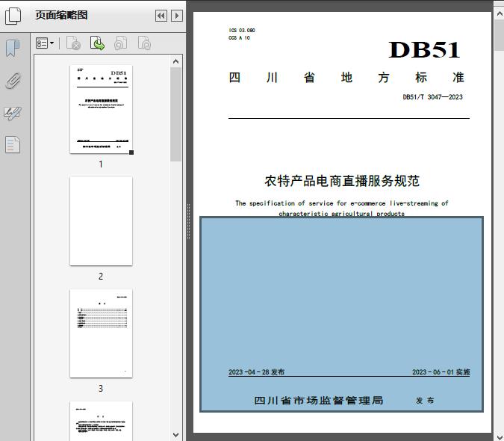Click the title 农特产品电商直播服务规范
Image resolution: width=504 pixels, height=441 pixels.
coord(342,181)
